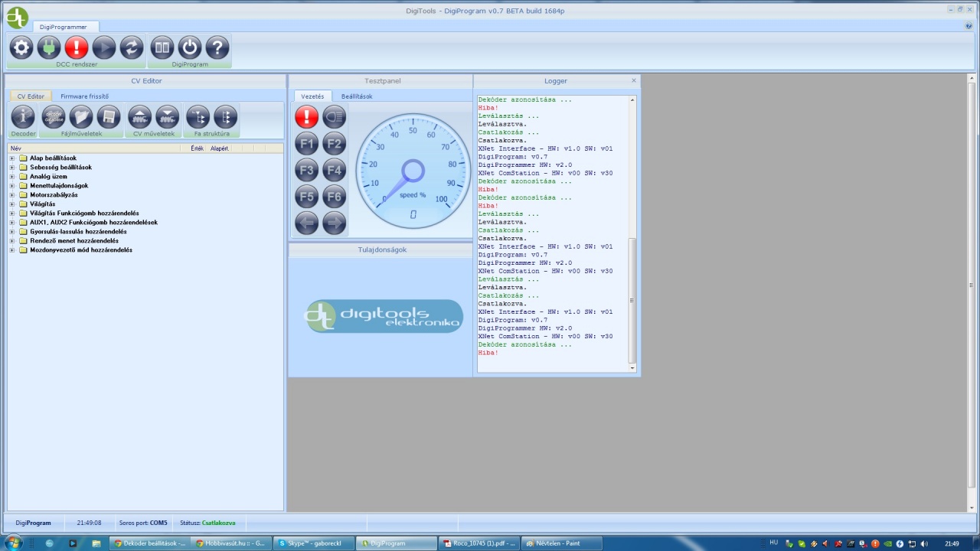Click the floppy disk save icon
This screenshot has height=551, width=980.
[x=109, y=117]
